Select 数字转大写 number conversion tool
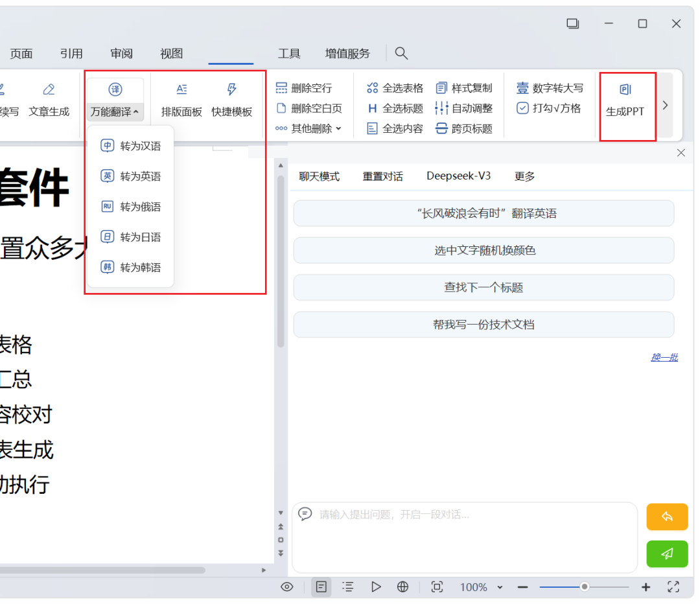Image resolution: width=700 pixels, height=604 pixels. point(550,88)
